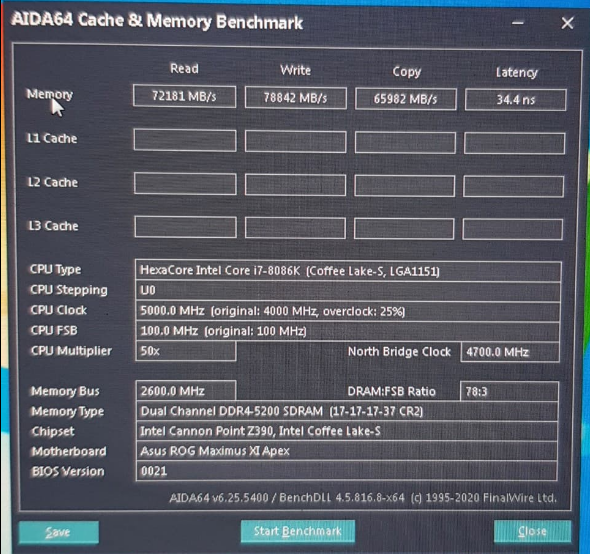590x554 pixels.
Task: Select the Memory Read value 72181 MB/s
Action: coord(184,96)
